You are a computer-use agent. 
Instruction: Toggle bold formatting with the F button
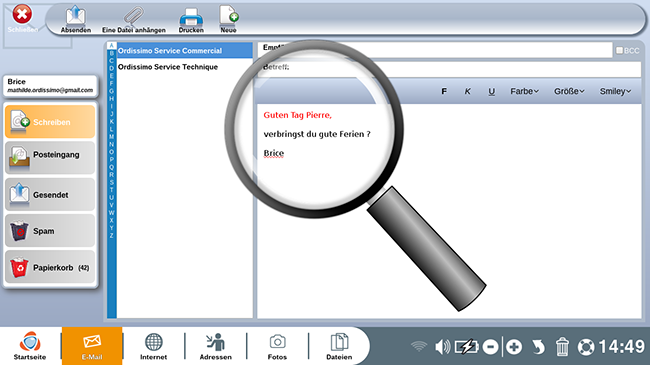tap(444, 91)
